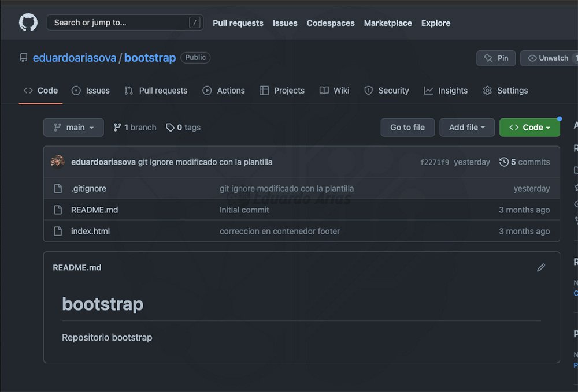Switch to the Insights tab
Image resolution: width=578 pixels, height=392 pixels.
click(446, 91)
